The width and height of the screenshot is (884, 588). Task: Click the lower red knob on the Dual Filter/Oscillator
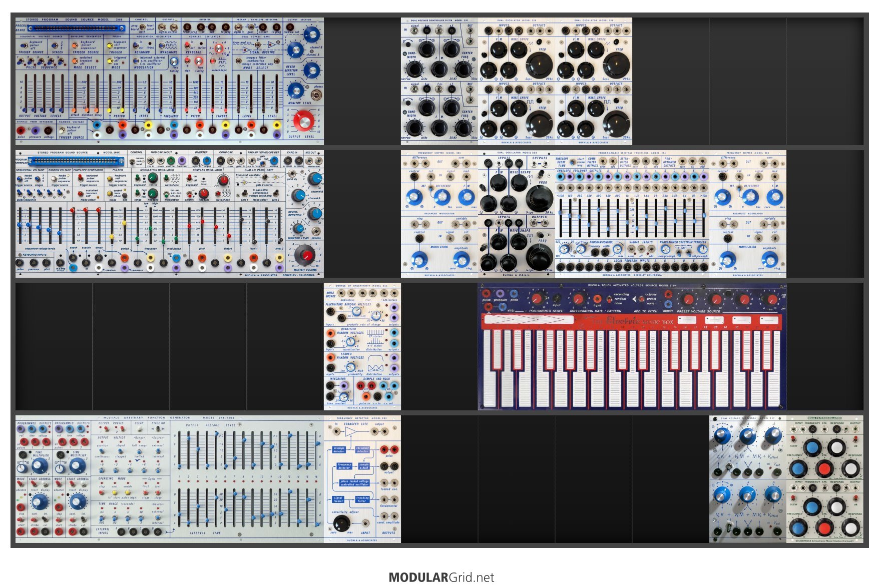[824, 527]
